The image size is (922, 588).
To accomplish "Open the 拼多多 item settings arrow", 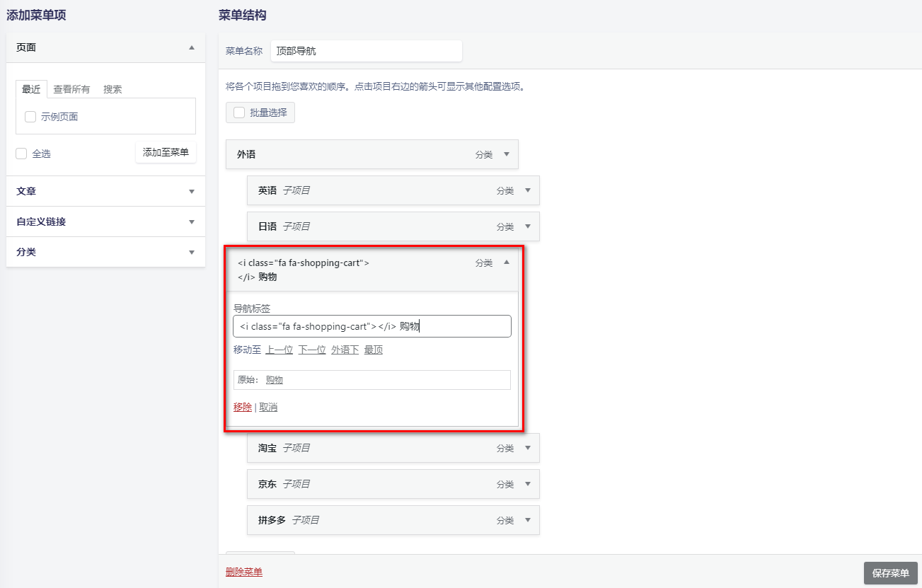I will tap(527, 520).
